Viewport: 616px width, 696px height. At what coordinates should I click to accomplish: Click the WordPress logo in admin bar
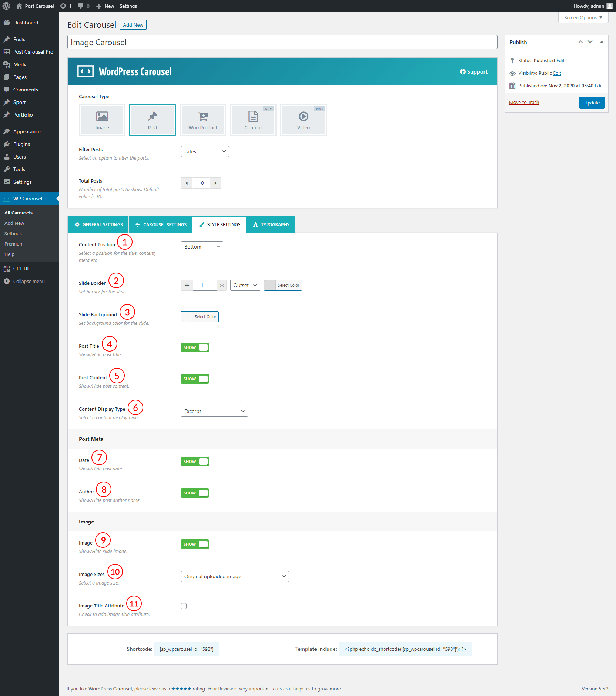[6, 6]
